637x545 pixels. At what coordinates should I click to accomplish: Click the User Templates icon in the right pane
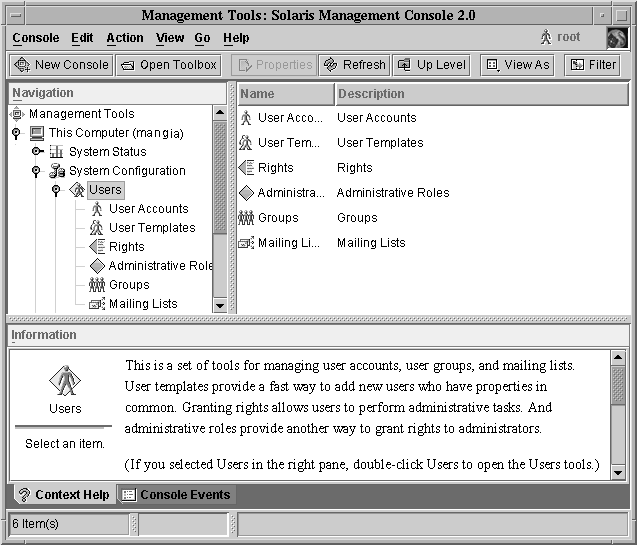point(246,143)
